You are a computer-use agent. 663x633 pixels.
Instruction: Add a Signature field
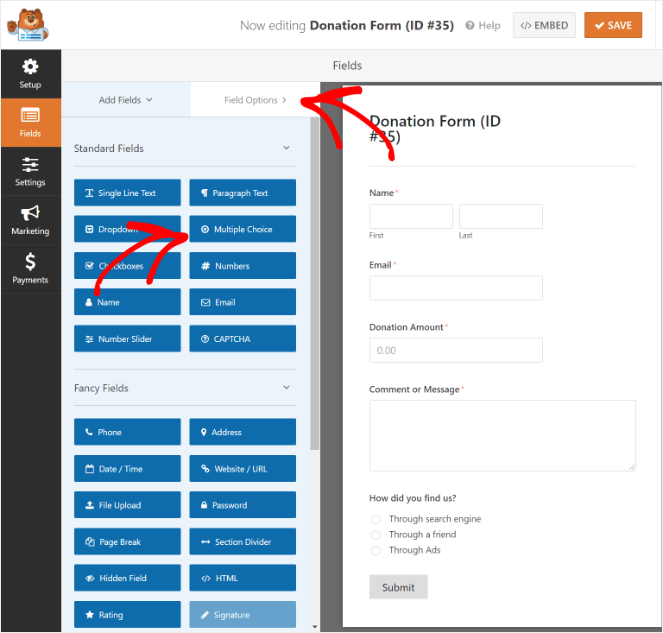[242, 614]
